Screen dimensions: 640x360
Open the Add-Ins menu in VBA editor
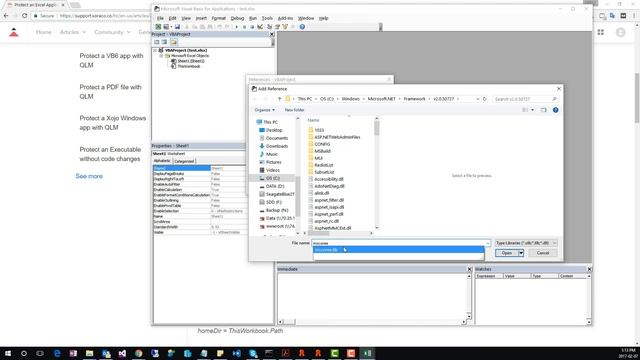pos(285,18)
